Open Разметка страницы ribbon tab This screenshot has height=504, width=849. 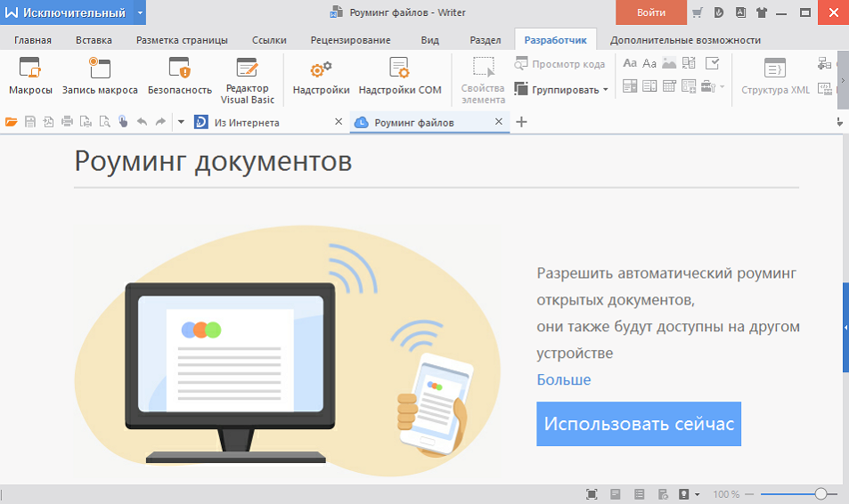(182, 40)
